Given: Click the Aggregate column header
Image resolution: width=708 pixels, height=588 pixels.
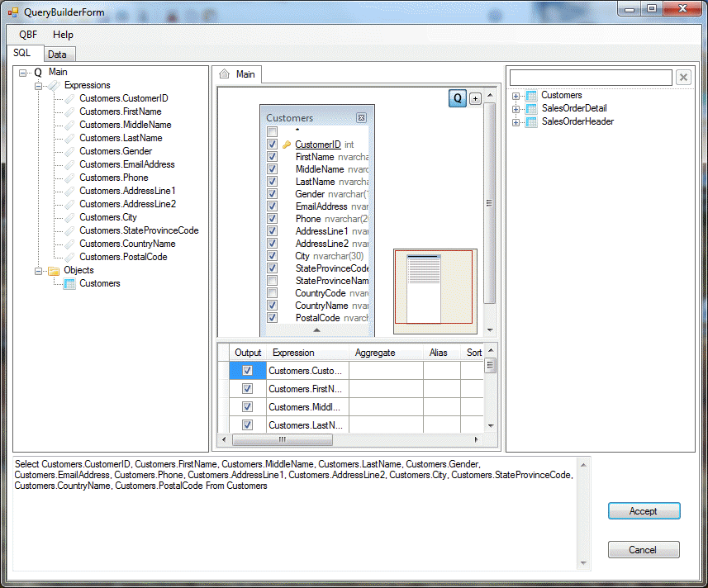Looking at the screenshot, I should [x=386, y=353].
